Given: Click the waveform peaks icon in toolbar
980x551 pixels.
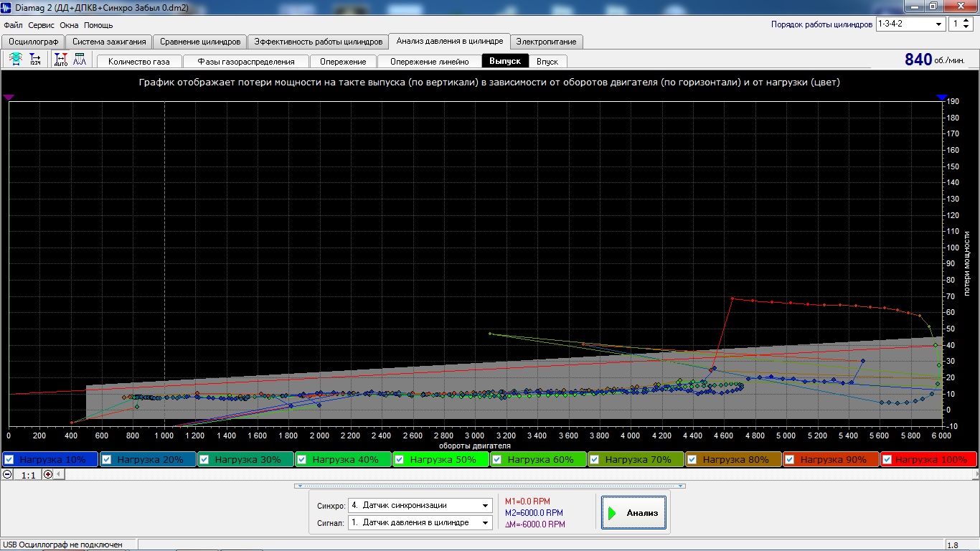Looking at the screenshot, I should [x=79, y=60].
